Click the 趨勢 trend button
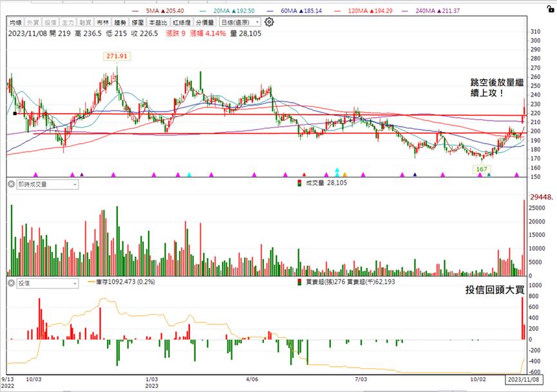Viewport: 557px width, 392px height. 120,23
